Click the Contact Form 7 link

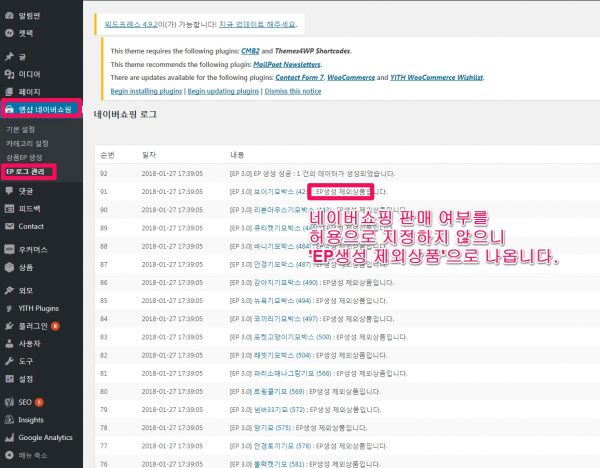pos(300,77)
